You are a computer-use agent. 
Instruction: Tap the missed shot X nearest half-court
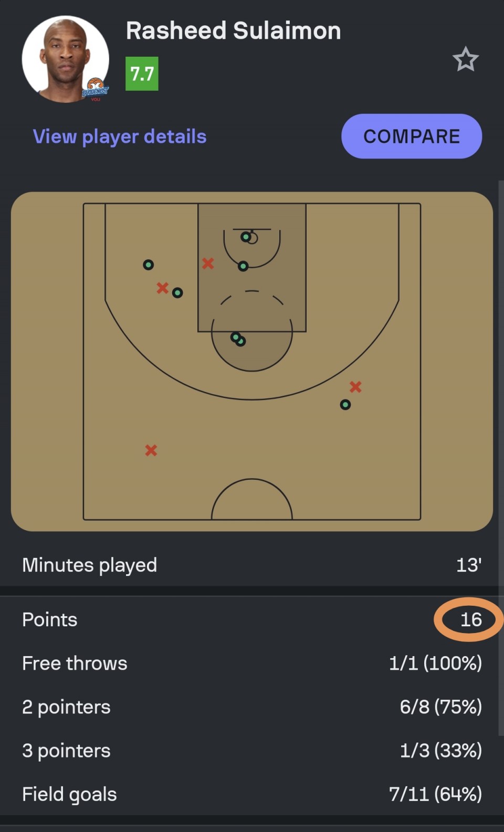pos(151,450)
